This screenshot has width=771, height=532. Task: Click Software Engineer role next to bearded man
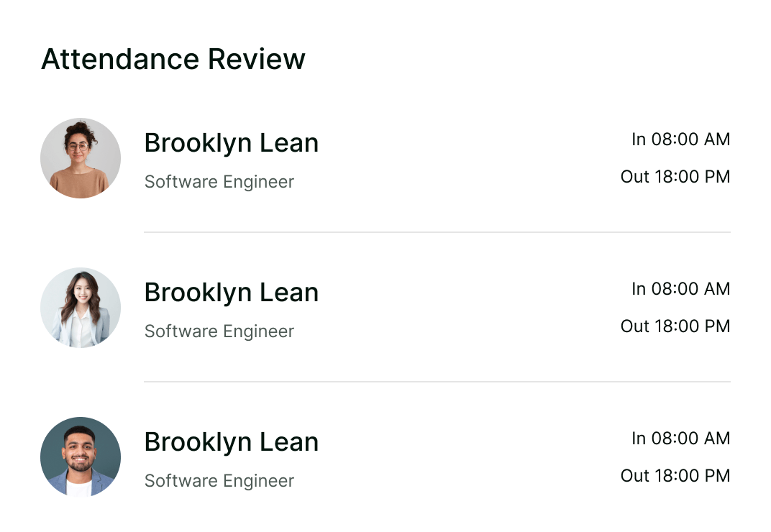click(219, 481)
